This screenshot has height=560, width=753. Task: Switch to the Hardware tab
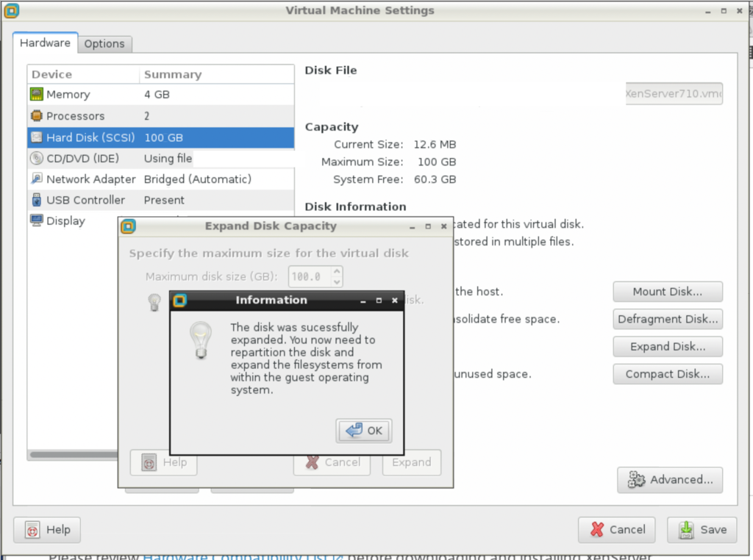pyautogui.click(x=45, y=43)
